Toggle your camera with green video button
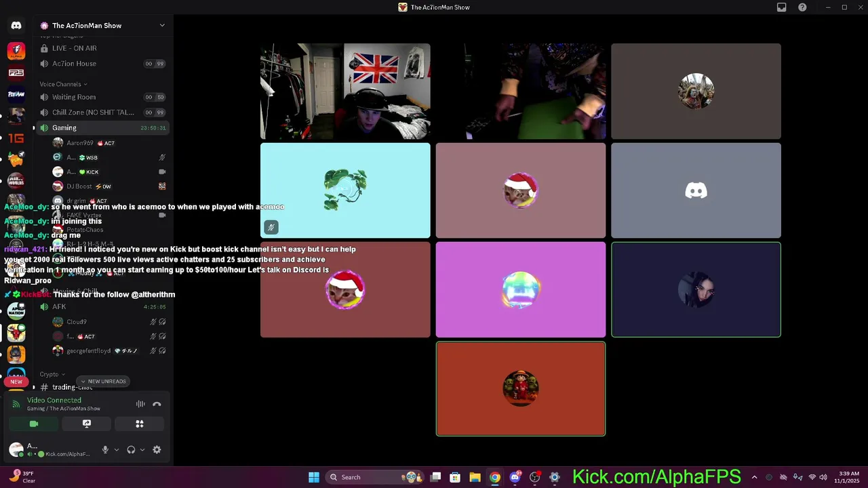868x488 pixels. click(34, 424)
